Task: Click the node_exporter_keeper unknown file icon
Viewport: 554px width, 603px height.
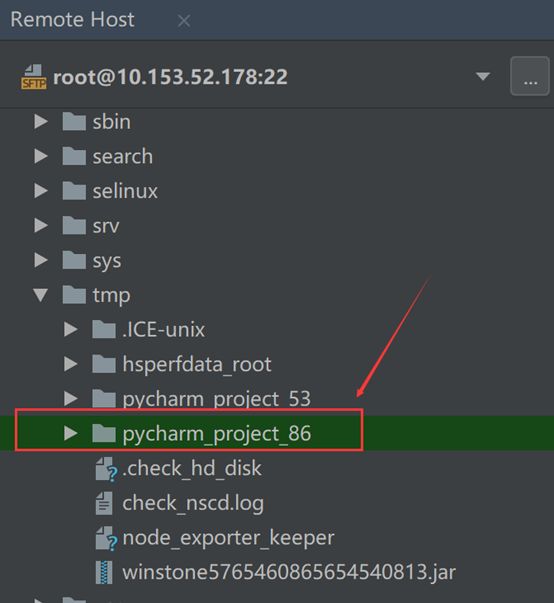Action: click(x=106, y=538)
